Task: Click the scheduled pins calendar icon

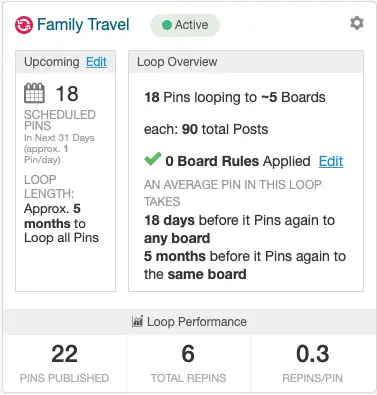Action: (34, 93)
